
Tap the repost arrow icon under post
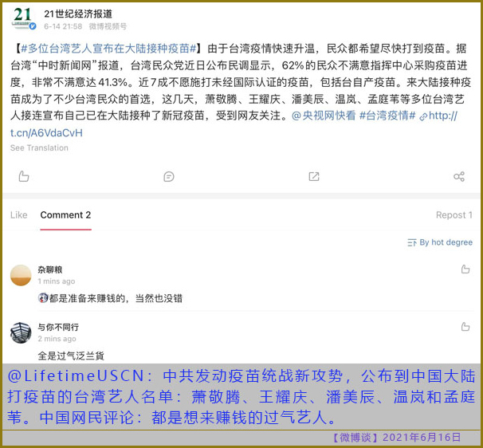314,176
